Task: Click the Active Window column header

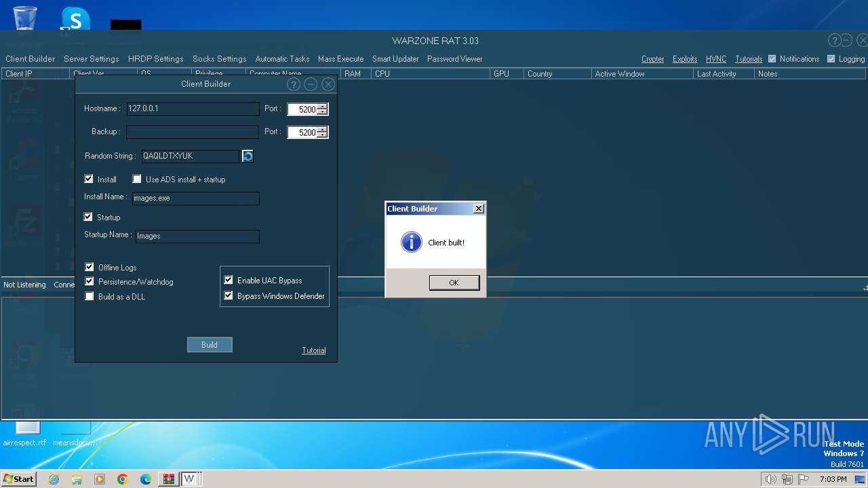Action: coord(642,74)
